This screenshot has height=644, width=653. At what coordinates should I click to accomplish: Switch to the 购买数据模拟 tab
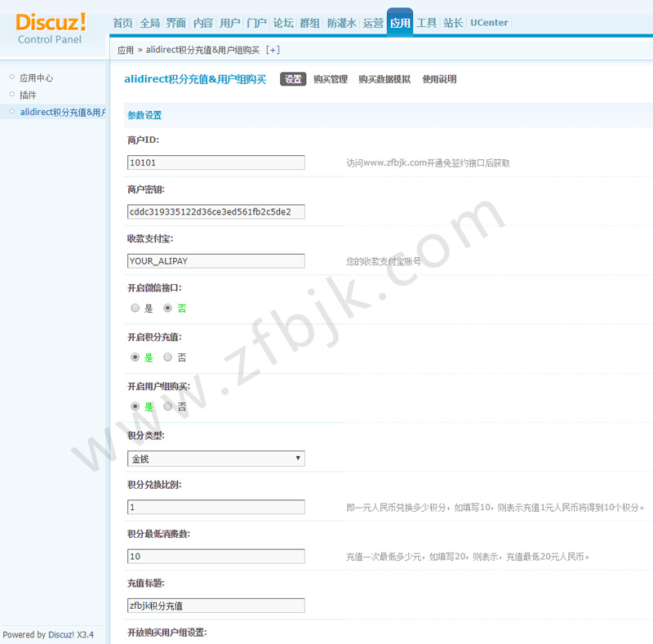coord(384,79)
